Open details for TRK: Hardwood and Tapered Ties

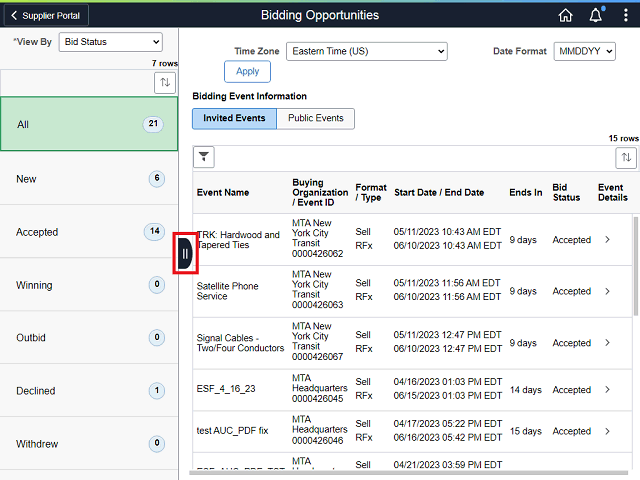[607, 240]
